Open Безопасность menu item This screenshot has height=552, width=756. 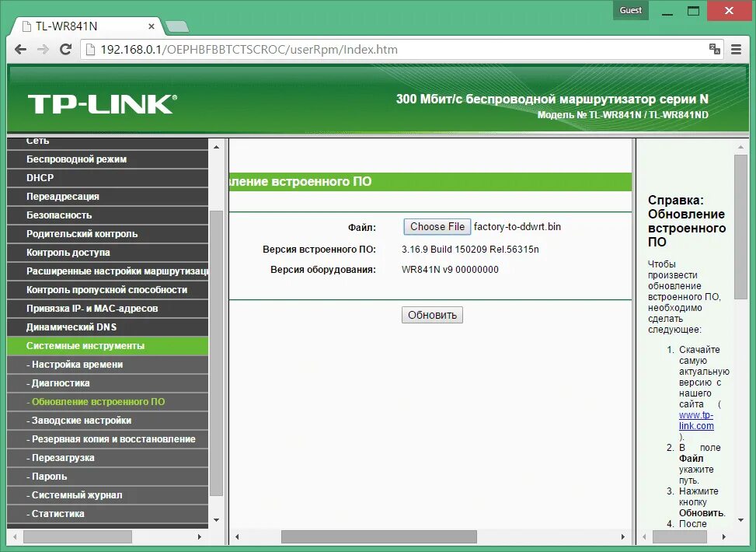coord(107,215)
